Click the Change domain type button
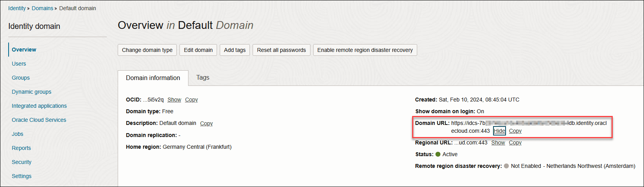This screenshot has height=187, width=644. tap(147, 50)
